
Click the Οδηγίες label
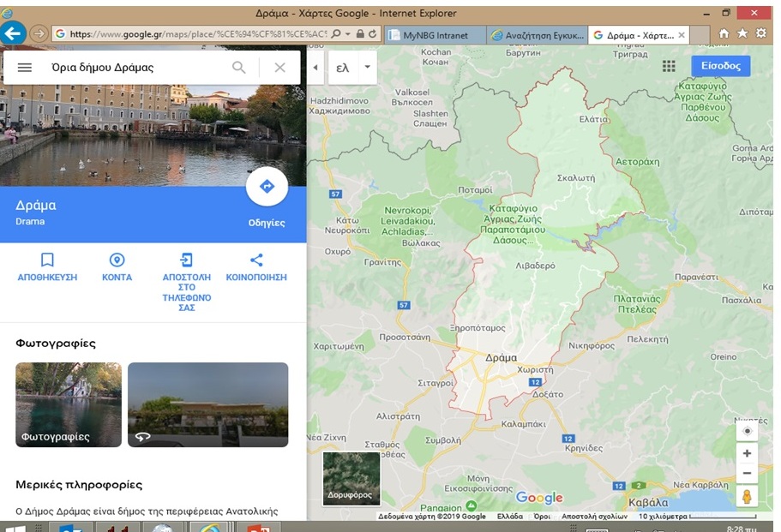267,223
